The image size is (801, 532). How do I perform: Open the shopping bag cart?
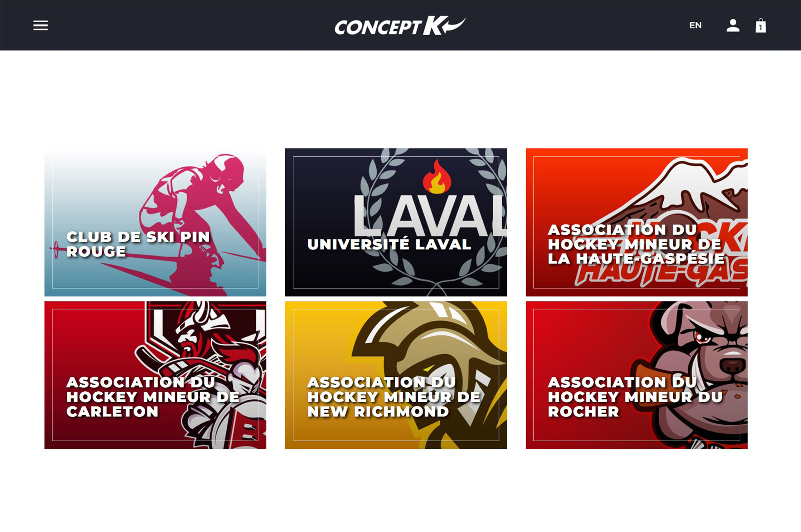[761, 25]
